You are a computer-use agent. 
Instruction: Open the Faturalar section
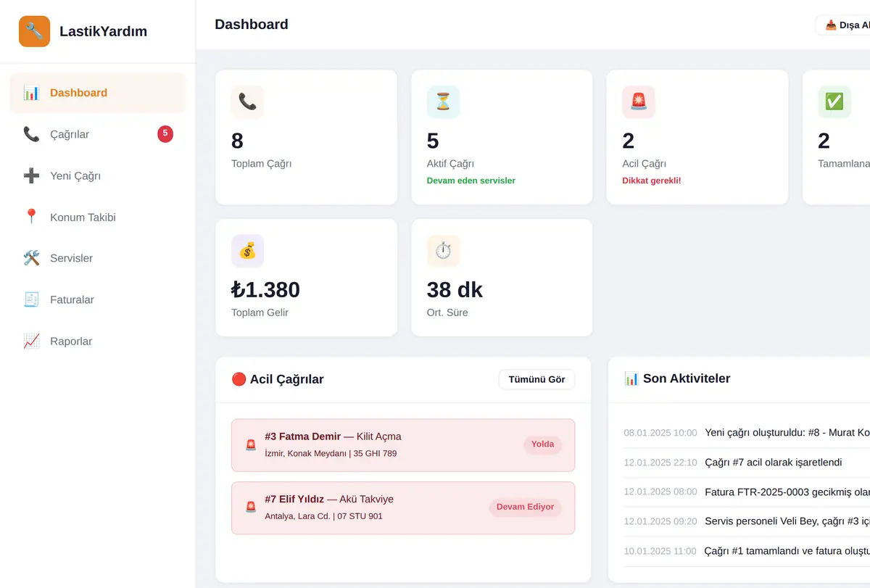point(98,299)
